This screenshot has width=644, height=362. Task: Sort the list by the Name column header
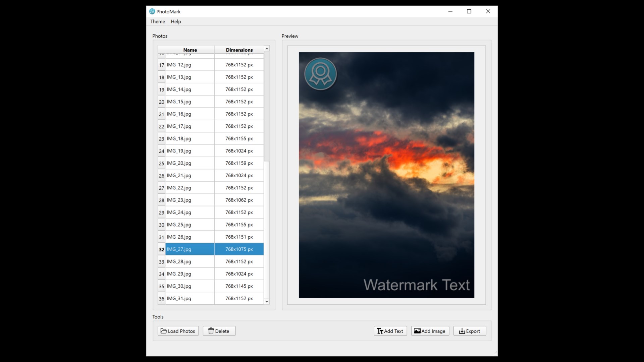tap(190, 50)
